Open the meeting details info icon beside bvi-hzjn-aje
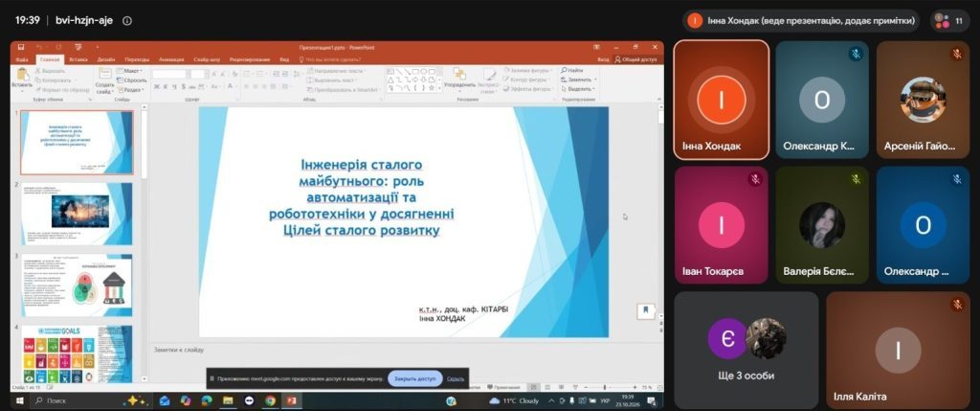 127,21
